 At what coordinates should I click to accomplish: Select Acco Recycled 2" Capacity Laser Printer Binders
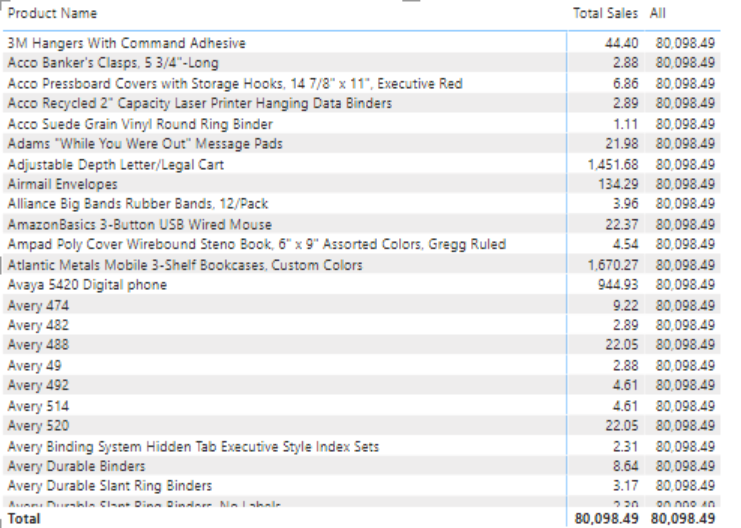pyautogui.click(x=199, y=103)
